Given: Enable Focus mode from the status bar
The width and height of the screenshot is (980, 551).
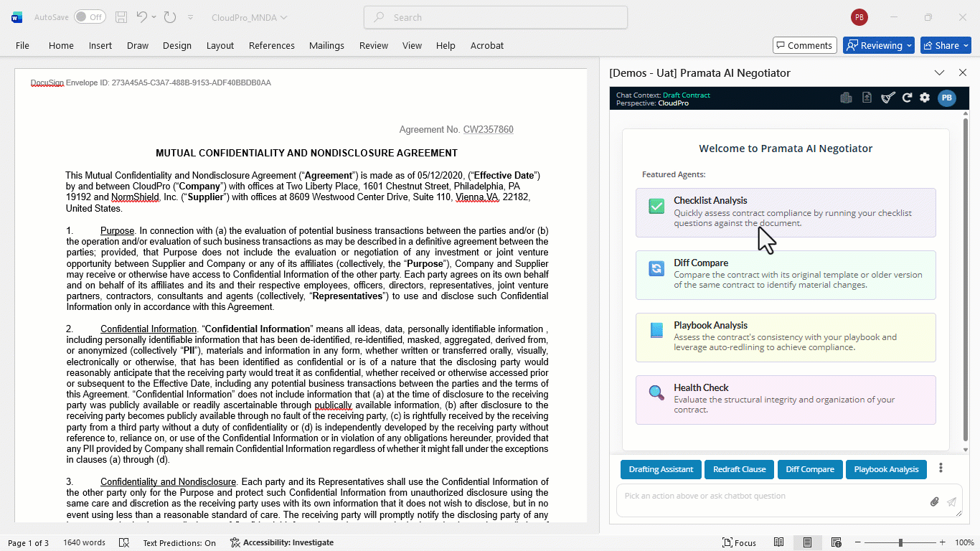Looking at the screenshot, I should 739,543.
